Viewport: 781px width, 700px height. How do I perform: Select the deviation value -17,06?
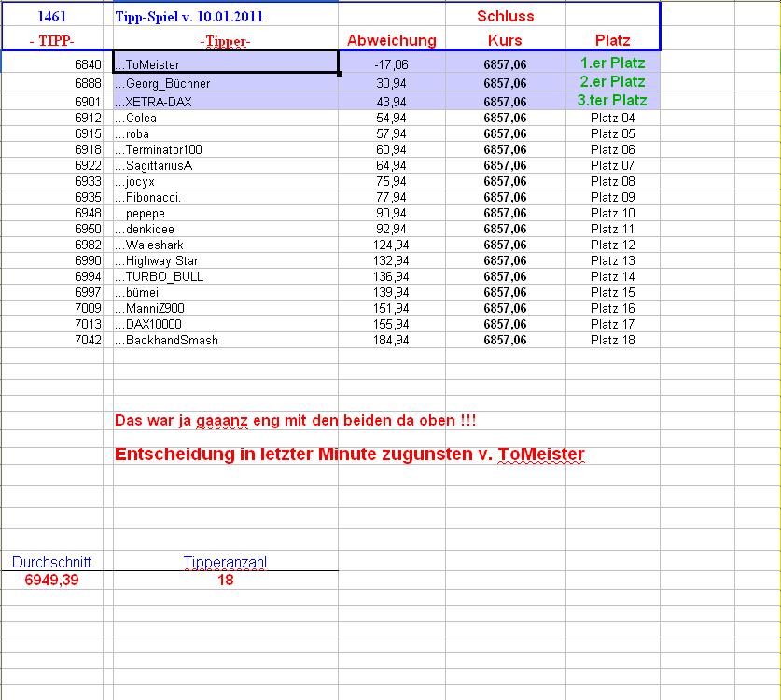(391, 64)
